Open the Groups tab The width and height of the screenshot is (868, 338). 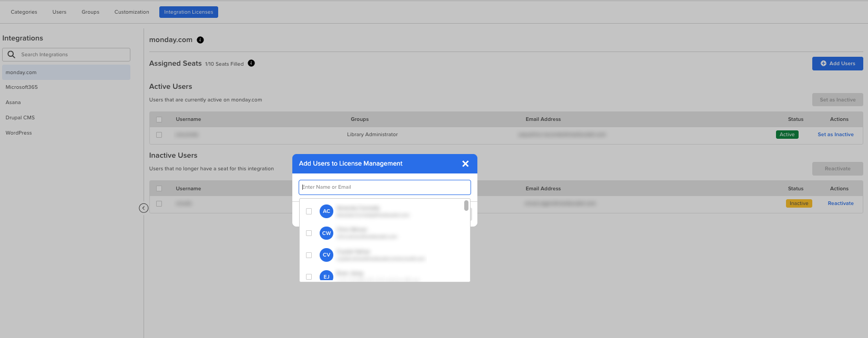(x=90, y=12)
